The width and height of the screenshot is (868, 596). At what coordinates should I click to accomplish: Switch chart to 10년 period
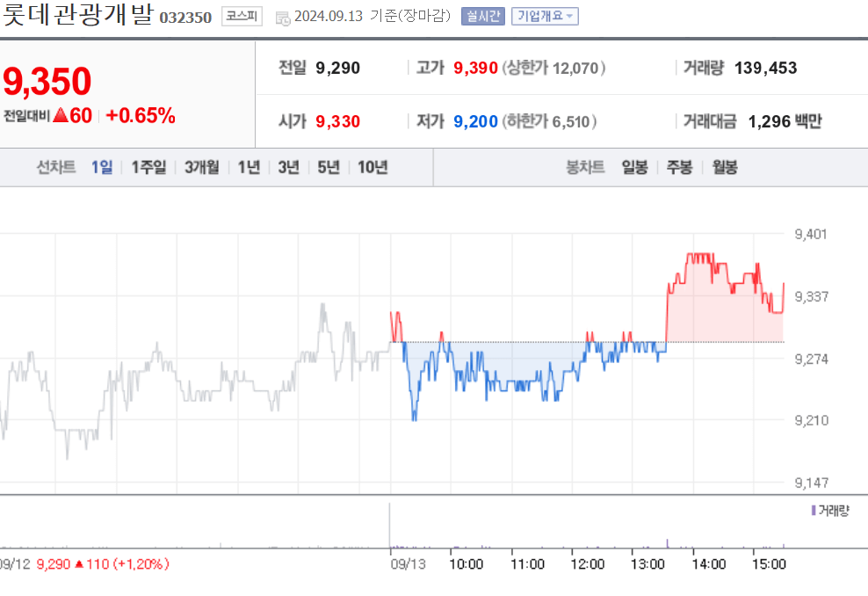pos(373,167)
